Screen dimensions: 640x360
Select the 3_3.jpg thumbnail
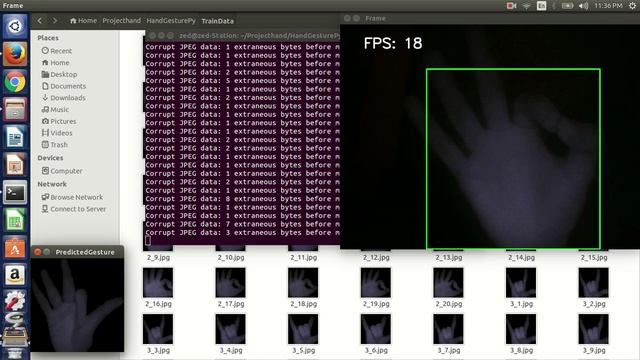point(158,329)
